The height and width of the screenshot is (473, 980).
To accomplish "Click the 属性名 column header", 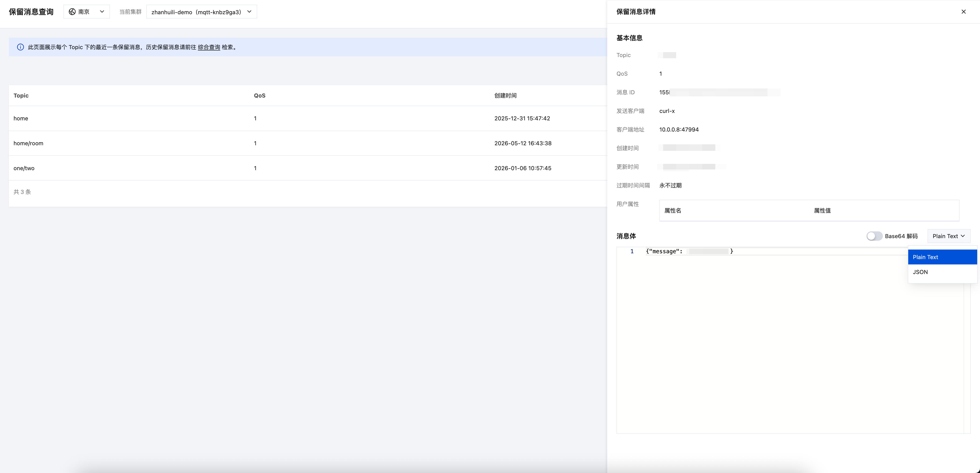I will tap(673, 210).
